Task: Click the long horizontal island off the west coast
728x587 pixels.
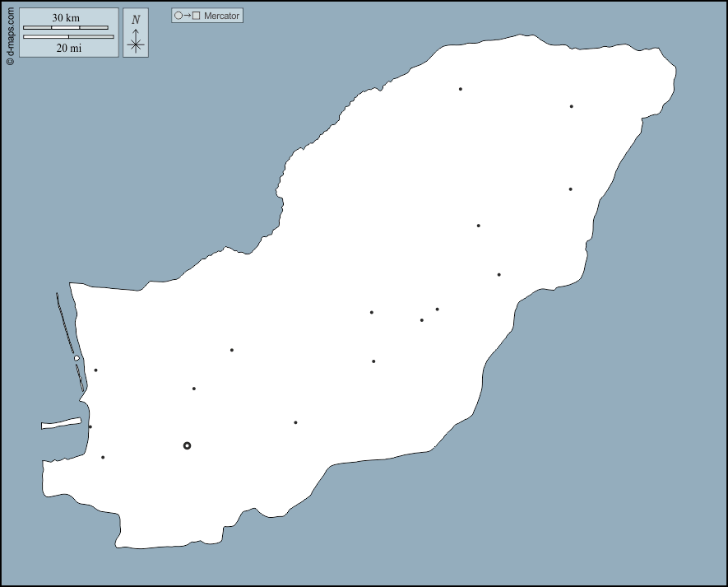Action: pyautogui.click(x=62, y=424)
